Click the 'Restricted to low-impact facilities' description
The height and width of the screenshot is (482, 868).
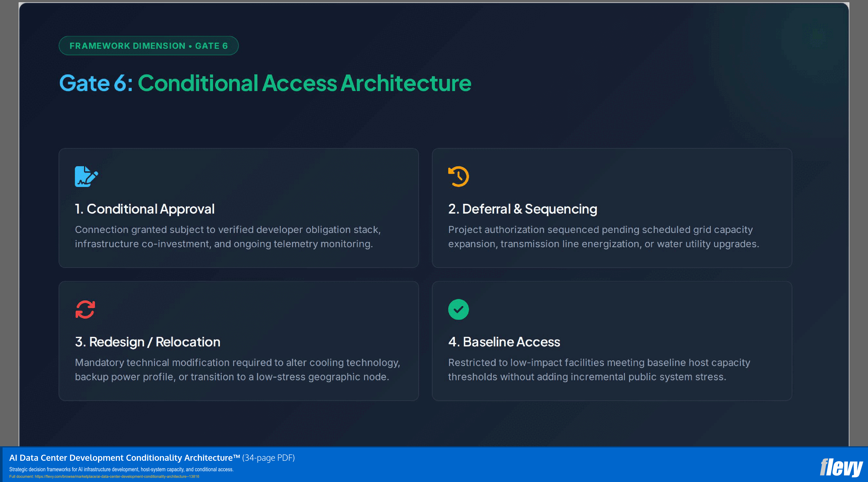point(599,369)
